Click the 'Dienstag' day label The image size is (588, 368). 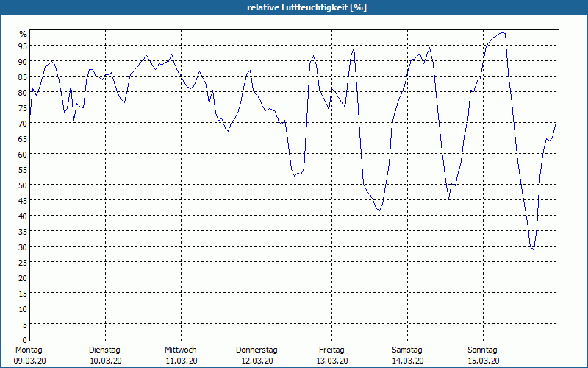point(104,350)
